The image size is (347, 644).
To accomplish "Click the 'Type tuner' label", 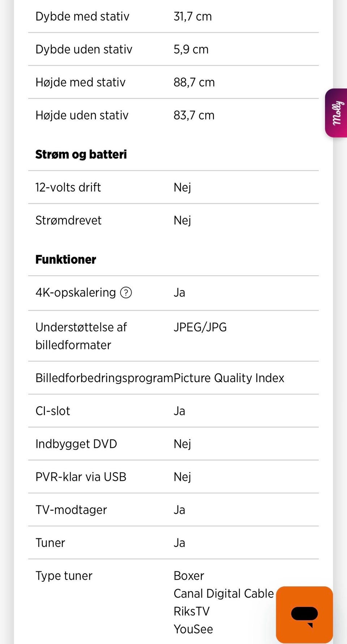I will tap(64, 575).
